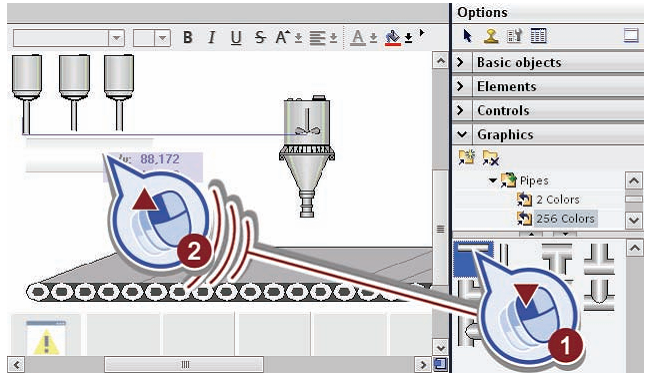The width and height of the screenshot is (648, 376).
Task: Select the vertical pipe graphic
Action: (504, 255)
